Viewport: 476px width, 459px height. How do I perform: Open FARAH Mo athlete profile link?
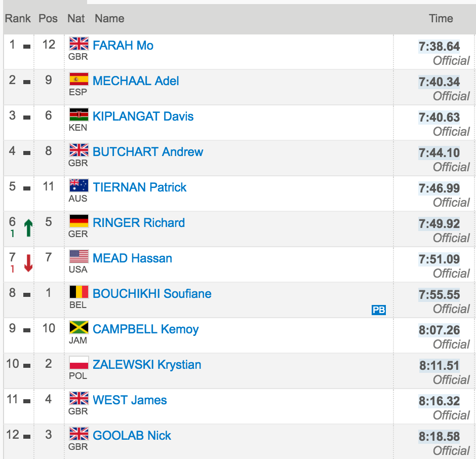click(x=123, y=46)
